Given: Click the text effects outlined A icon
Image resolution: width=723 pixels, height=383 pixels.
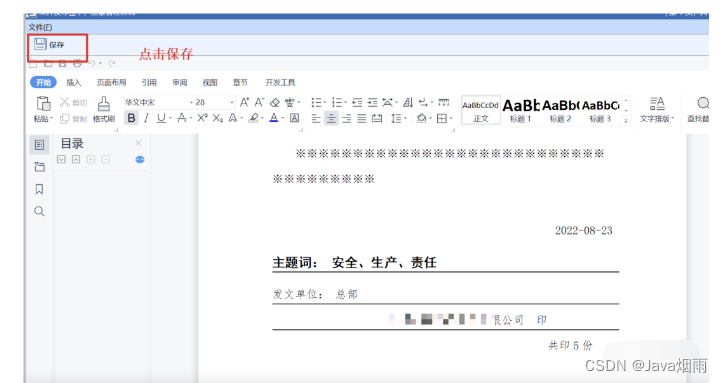Looking at the screenshot, I should (x=233, y=118).
